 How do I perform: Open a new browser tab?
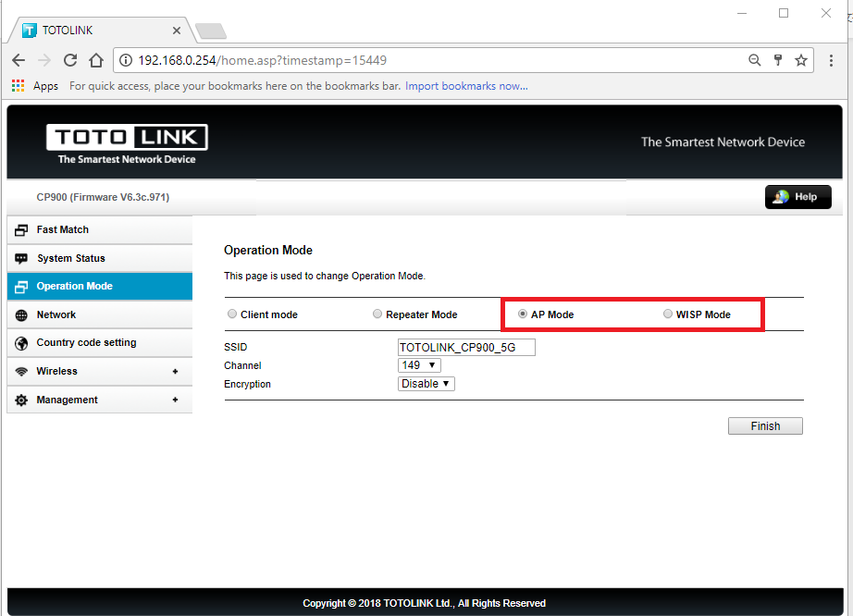[x=211, y=31]
